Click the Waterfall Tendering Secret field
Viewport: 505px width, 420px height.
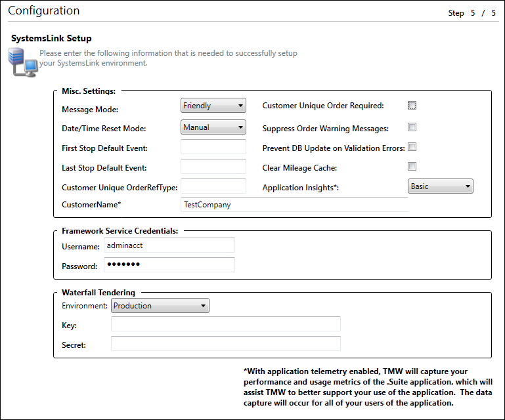(225, 344)
